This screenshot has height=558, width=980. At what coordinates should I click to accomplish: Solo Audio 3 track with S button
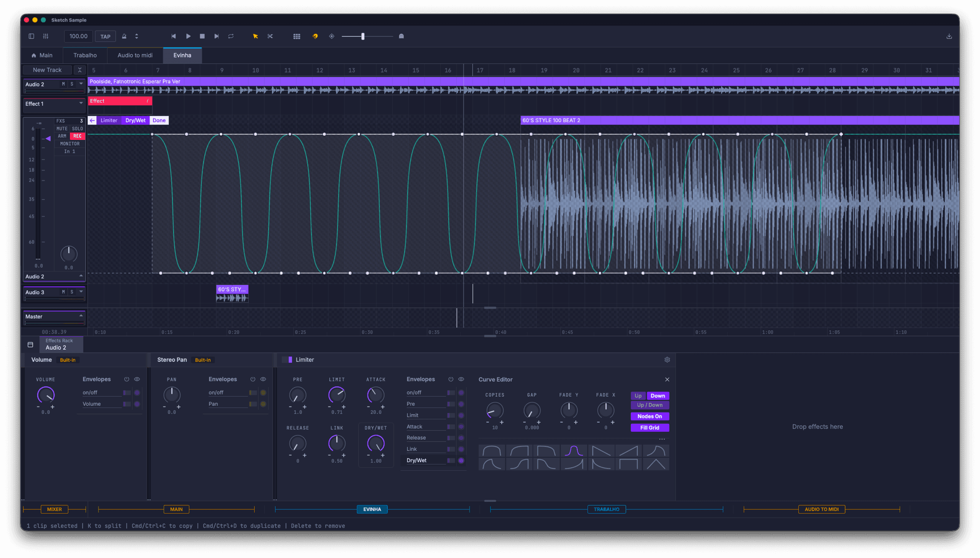(72, 292)
